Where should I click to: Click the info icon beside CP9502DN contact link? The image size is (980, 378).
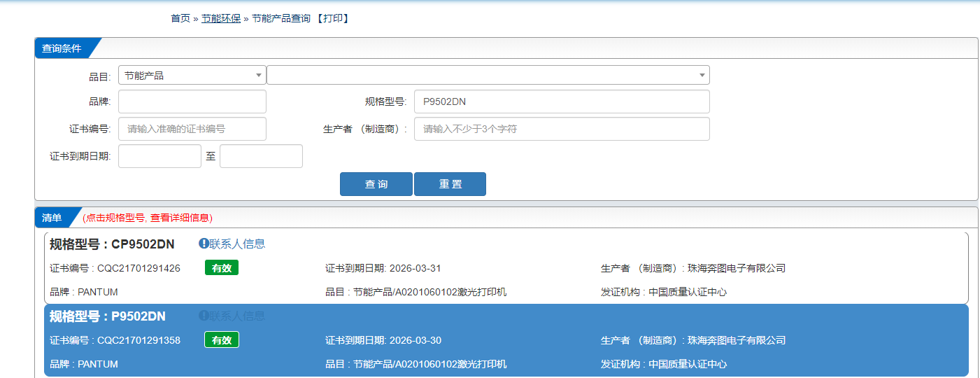(x=204, y=244)
